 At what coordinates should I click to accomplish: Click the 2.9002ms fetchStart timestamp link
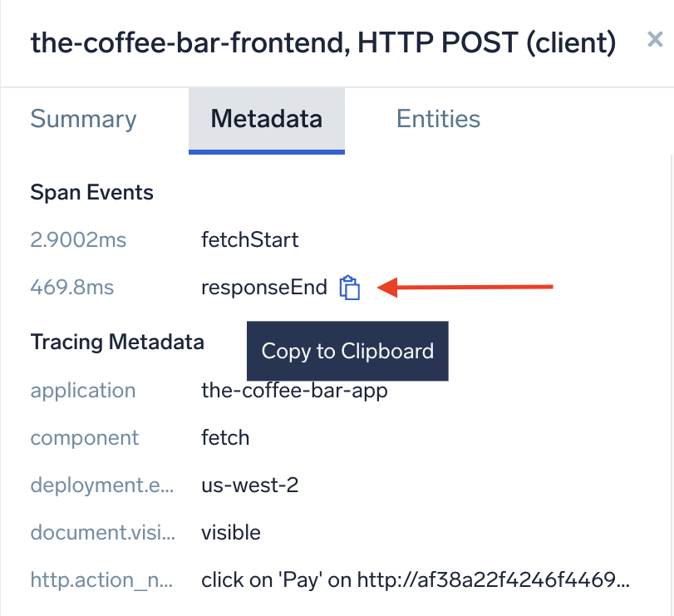[78, 239]
